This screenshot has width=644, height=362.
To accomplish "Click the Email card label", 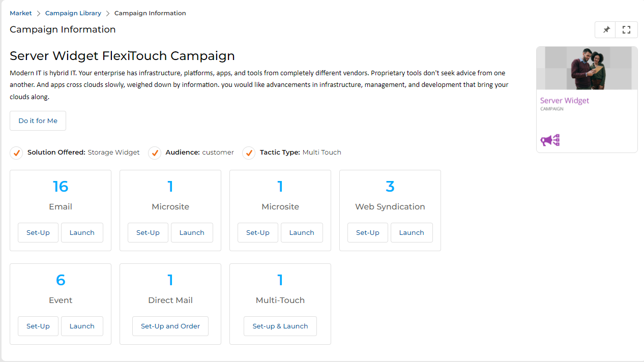I will click(x=61, y=207).
